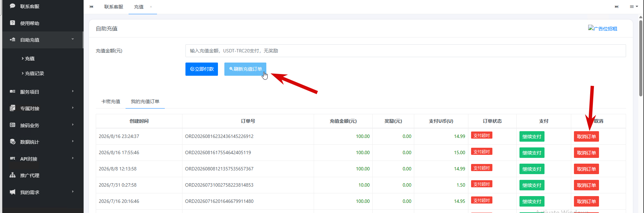
Task: Expand the 接码业务 submenu arrow
Action: click(x=73, y=125)
